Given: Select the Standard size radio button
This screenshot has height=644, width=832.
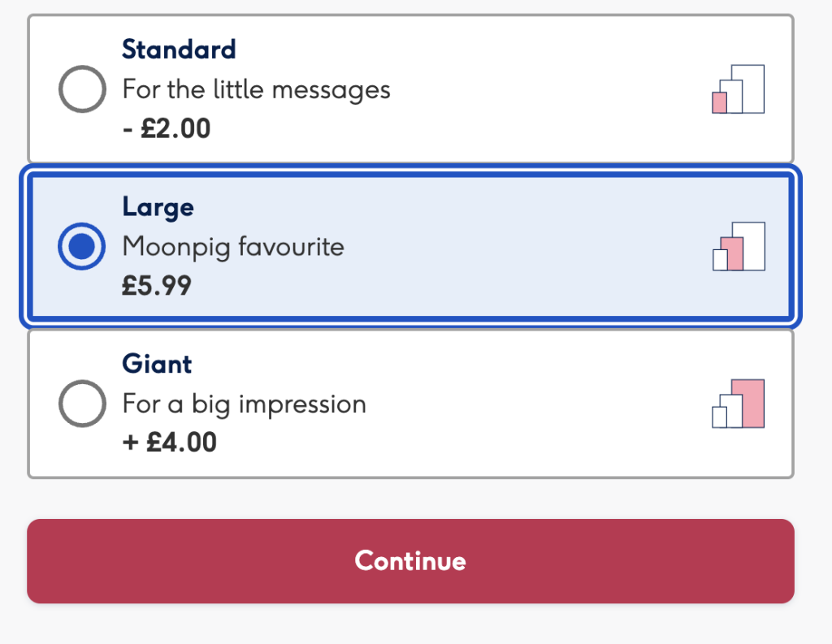Looking at the screenshot, I should point(82,89).
